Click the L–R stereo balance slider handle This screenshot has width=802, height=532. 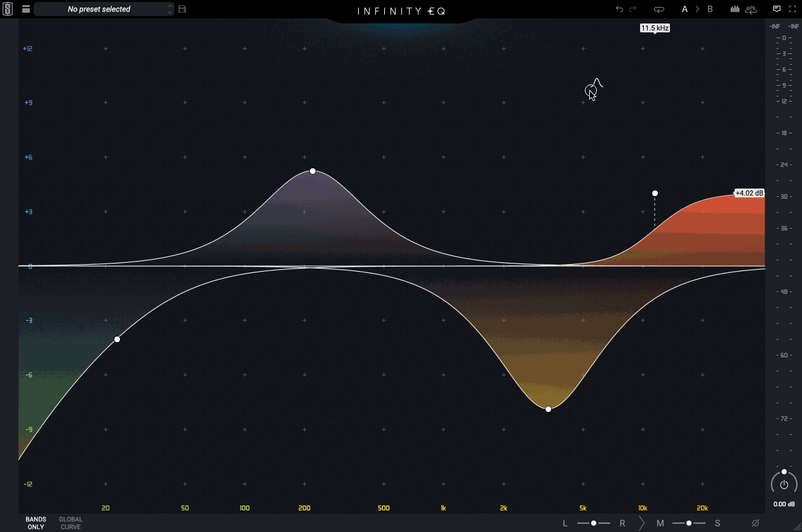coord(594,523)
